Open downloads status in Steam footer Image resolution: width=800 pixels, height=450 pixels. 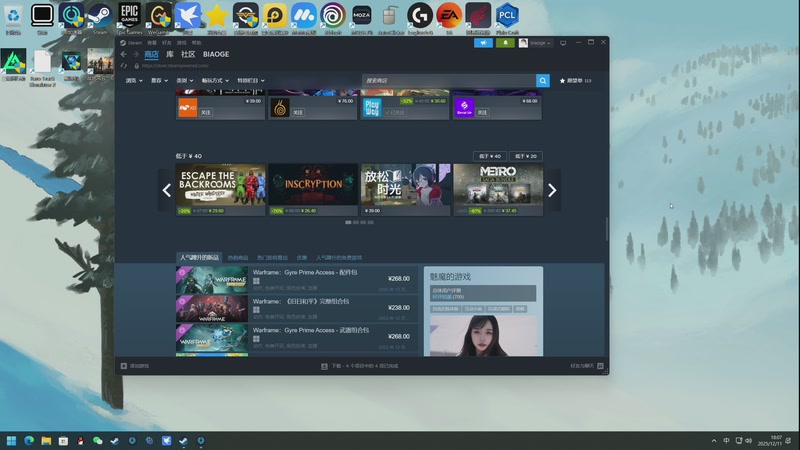point(360,366)
